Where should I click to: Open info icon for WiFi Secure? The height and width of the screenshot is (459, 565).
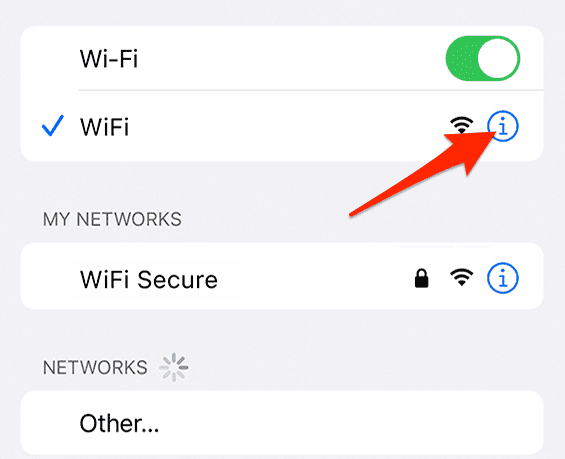point(503,278)
